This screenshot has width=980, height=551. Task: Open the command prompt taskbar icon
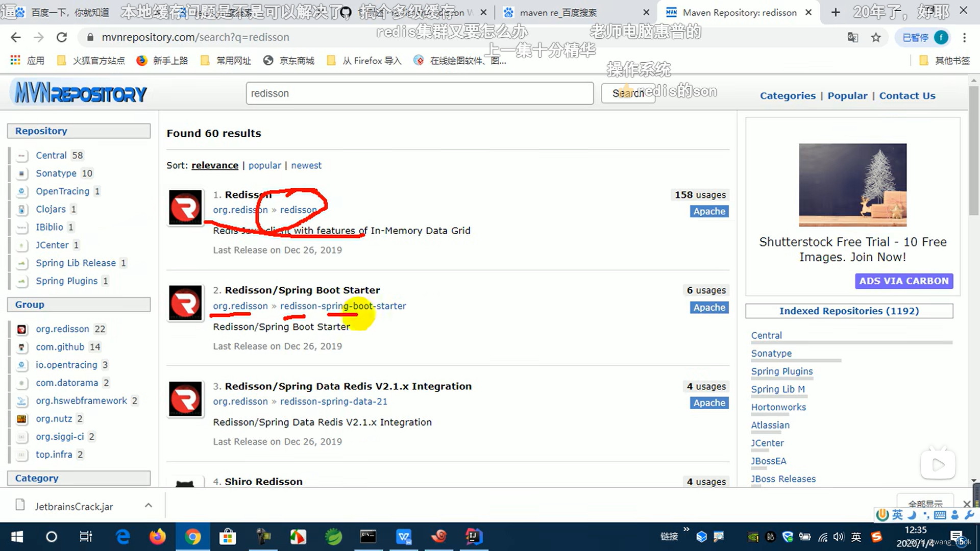click(x=368, y=537)
